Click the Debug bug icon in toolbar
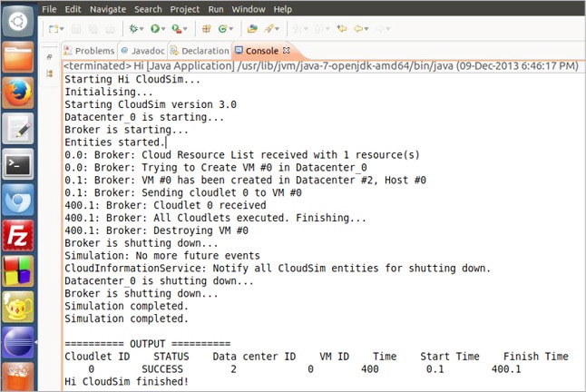This screenshot has height=392, width=586. click(x=133, y=29)
